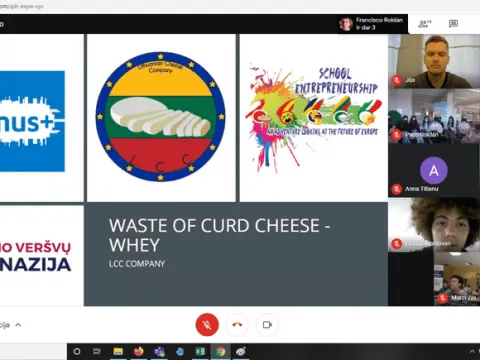480x360 pixels.
Task: Click the Erasmus+ logo on the slide
Action: (x=32, y=121)
